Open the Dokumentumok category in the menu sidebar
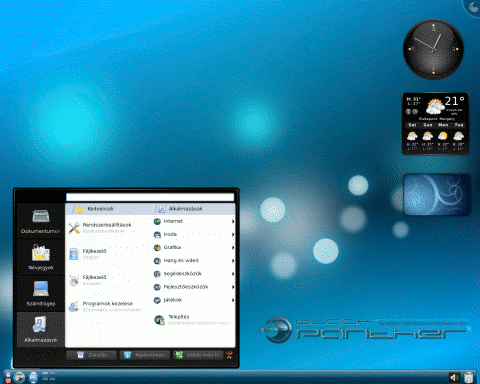 click(41, 221)
